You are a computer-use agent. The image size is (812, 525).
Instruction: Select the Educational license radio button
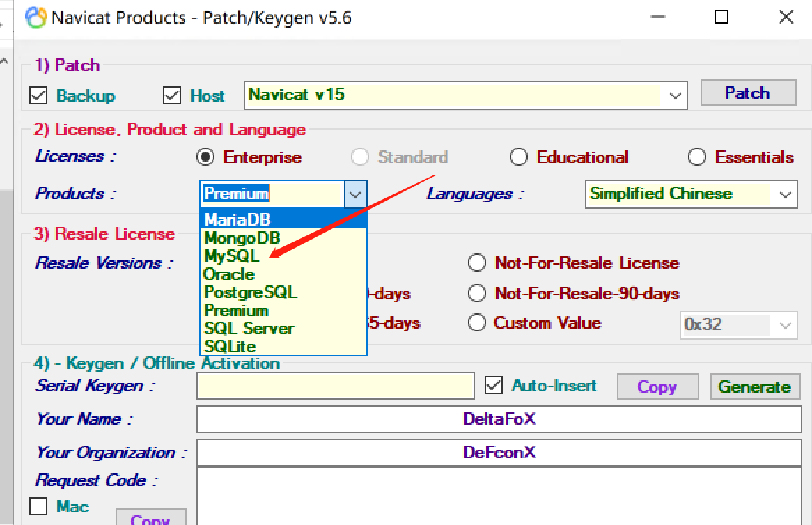tap(518, 157)
